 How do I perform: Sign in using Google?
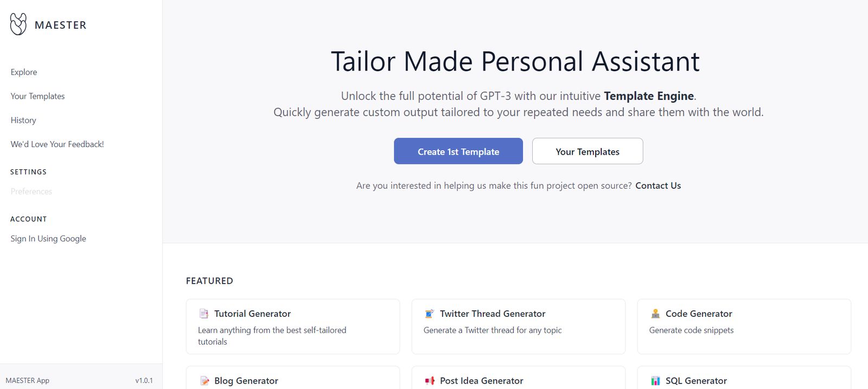48,239
